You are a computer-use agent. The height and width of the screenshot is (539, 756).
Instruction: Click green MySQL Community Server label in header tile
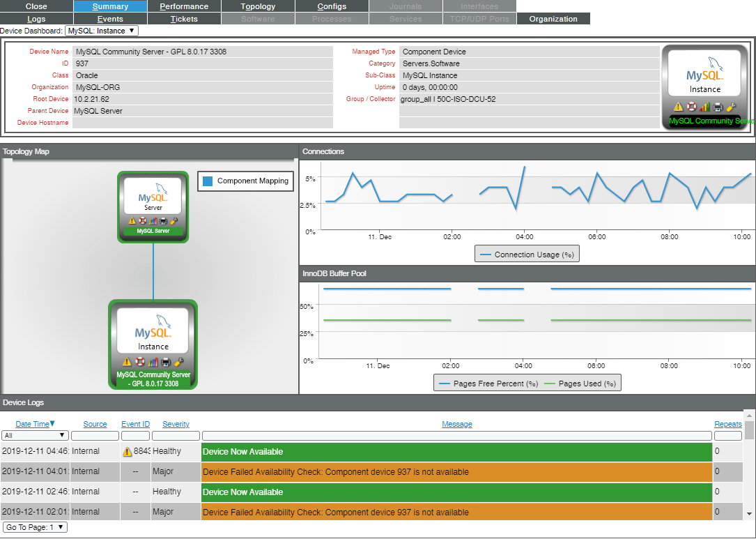click(x=711, y=121)
